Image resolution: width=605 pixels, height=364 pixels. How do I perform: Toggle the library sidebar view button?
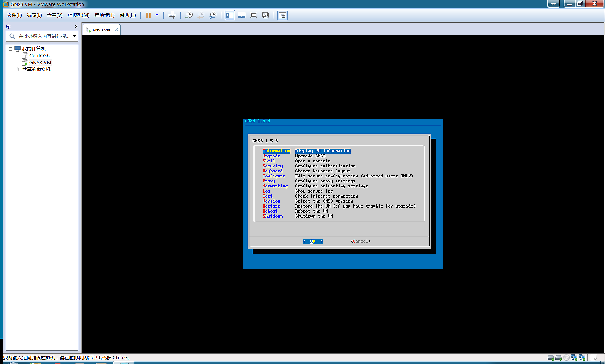pos(230,15)
